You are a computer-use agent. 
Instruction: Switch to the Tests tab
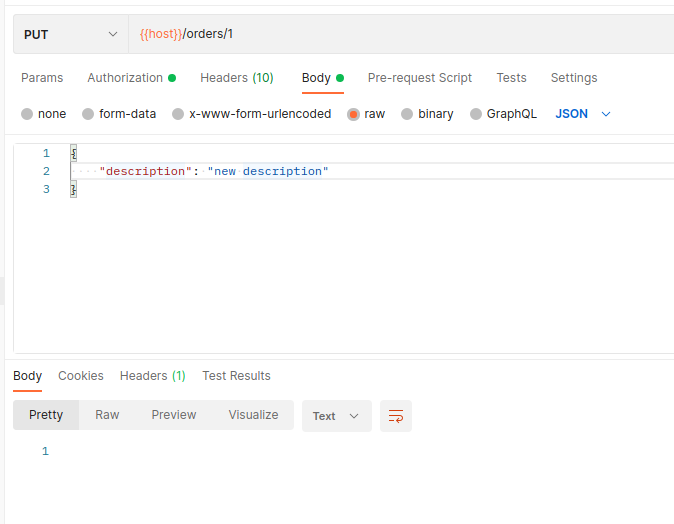[x=511, y=78]
